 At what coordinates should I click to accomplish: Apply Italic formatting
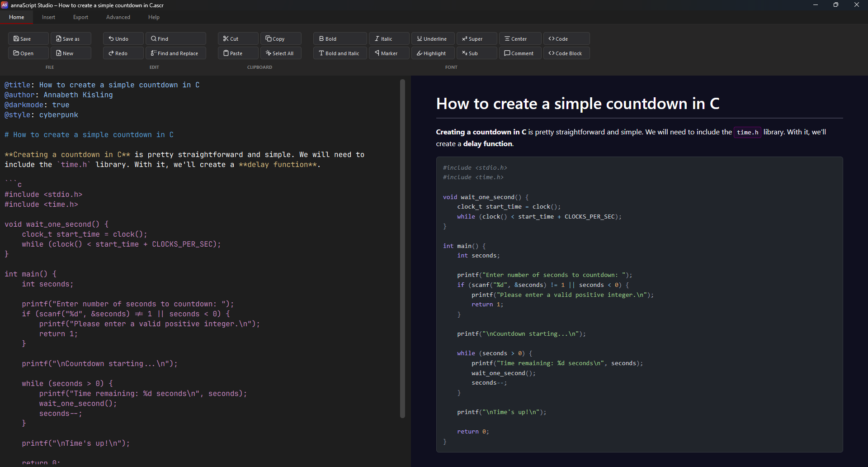coord(389,38)
